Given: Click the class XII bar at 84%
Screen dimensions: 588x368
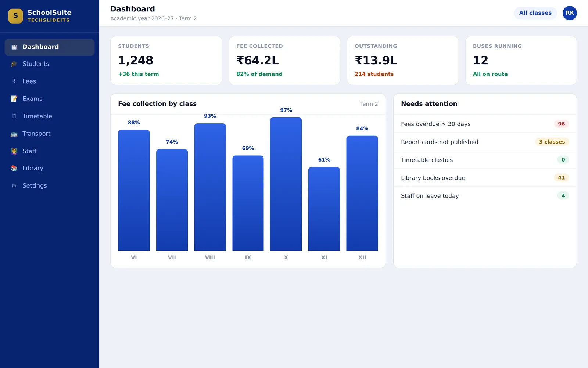Looking at the screenshot, I should pos(362,193).
